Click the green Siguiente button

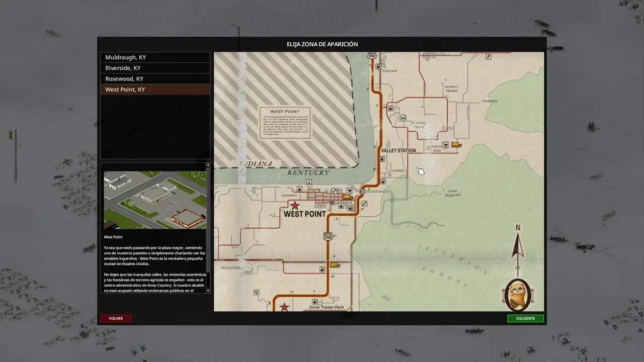[x=525, y=318]
